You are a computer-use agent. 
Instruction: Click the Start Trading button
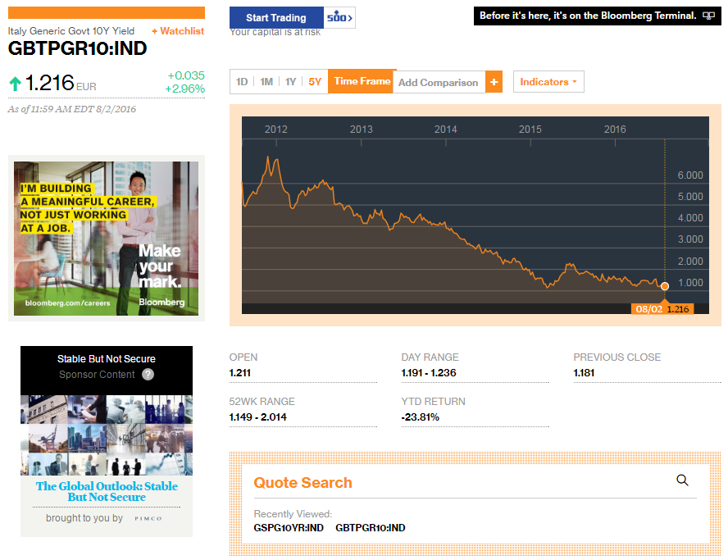tap(276, 18)
